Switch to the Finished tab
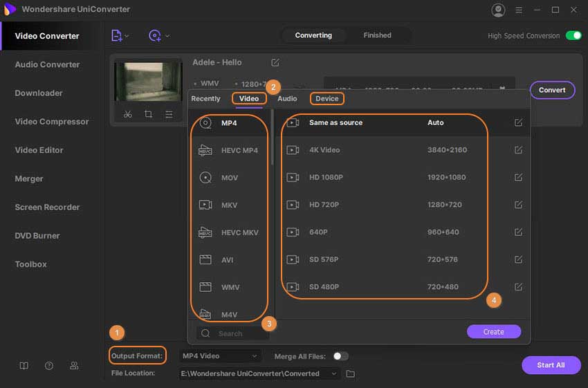This screenshot has width=588, height=388. pos(377,35)
